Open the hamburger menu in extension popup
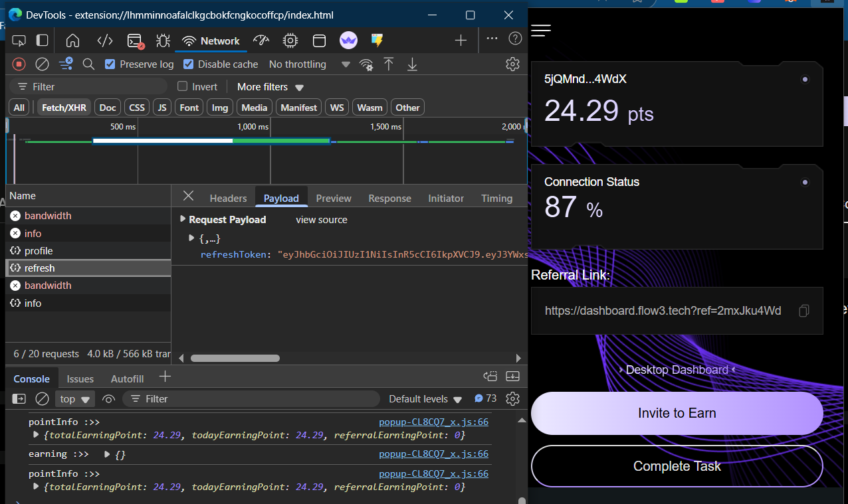 click(541, 31)
